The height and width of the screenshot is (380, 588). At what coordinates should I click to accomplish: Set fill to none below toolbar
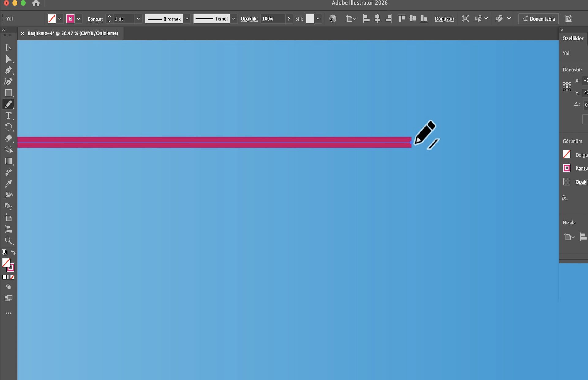(12, 278)
